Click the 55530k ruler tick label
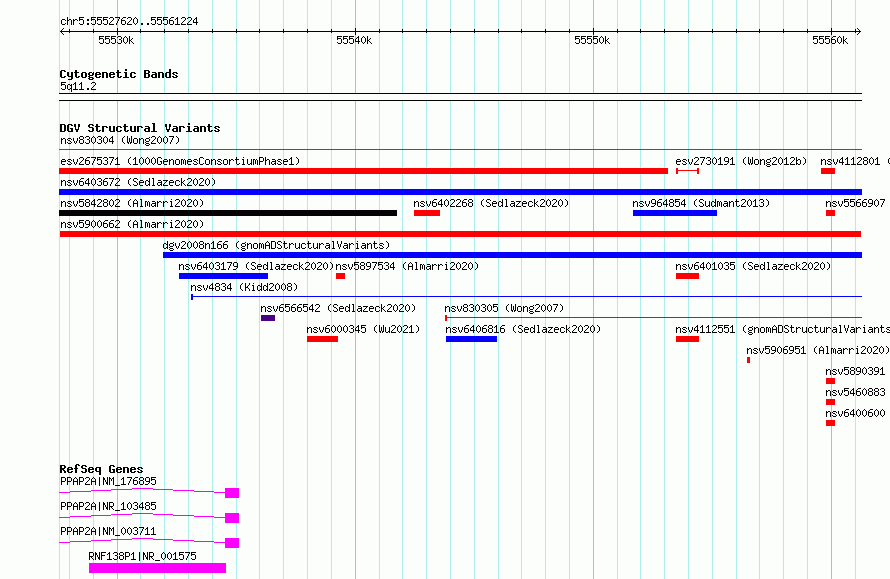The height and width of the screenshot is (579, 890). coord(116,40)
